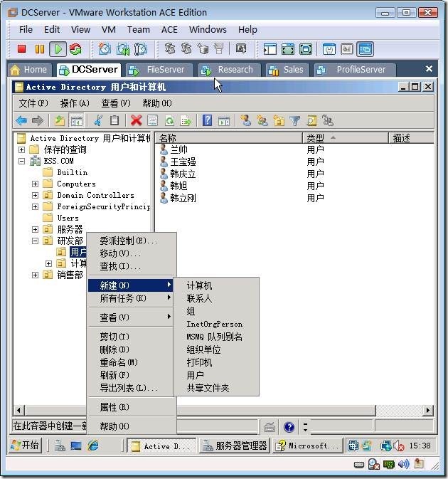This screenshot has width=448, height=479.
Task: Click the create new group icon
Action: 262,120
